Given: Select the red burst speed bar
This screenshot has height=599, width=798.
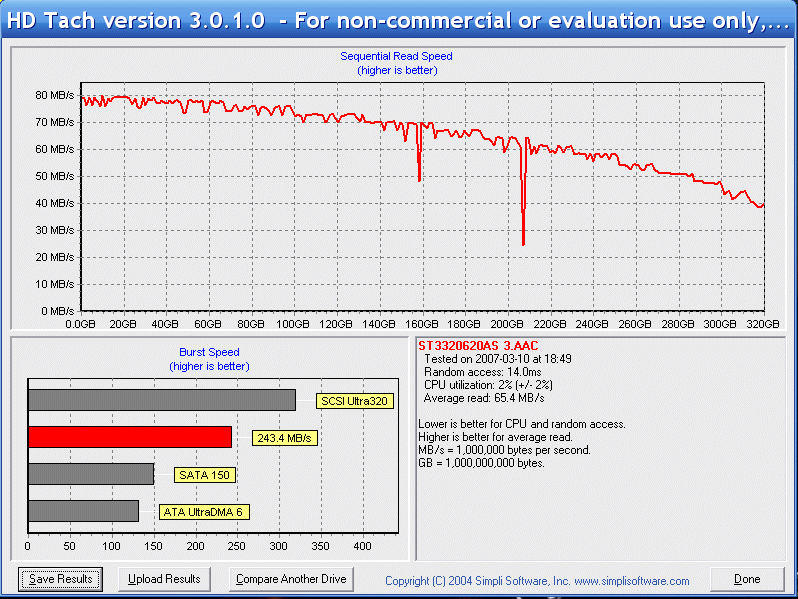Looking at the screenshot, I should tap(130, 437).
